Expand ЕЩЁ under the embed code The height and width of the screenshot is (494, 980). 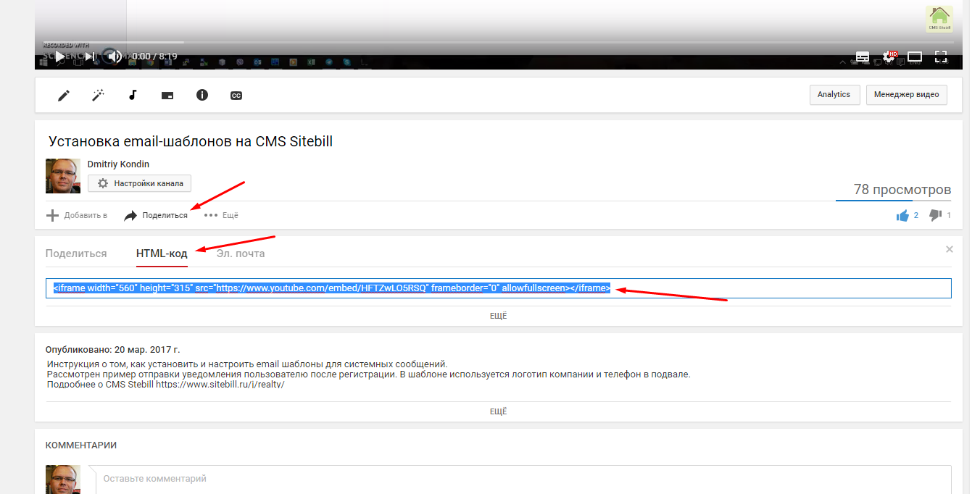click(x=499, y=316)
